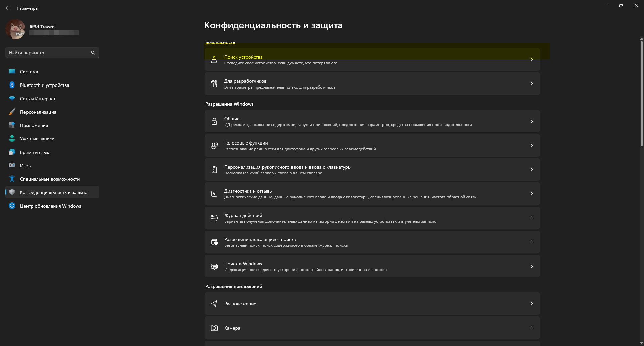
Task: Click the Время и язык clock icon
Action: (12, 152)
